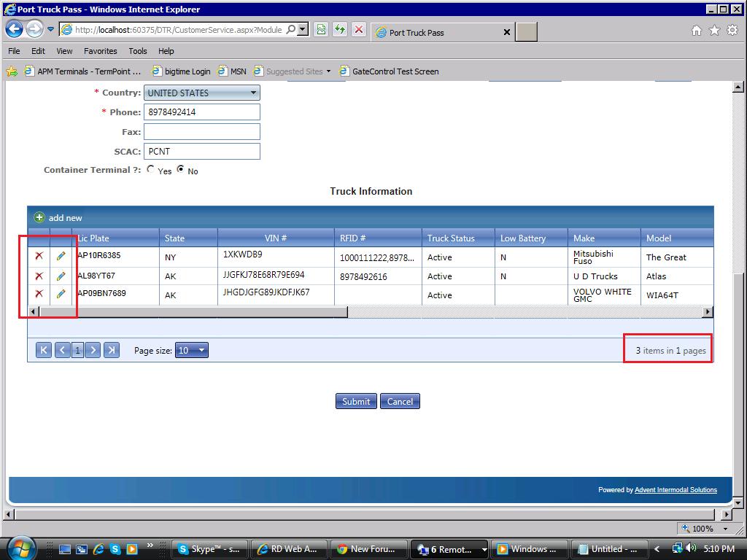The height and width of the screenshot is (560, 747).
Task: Go to previous page of truck grid
Action: click(62, 351)
